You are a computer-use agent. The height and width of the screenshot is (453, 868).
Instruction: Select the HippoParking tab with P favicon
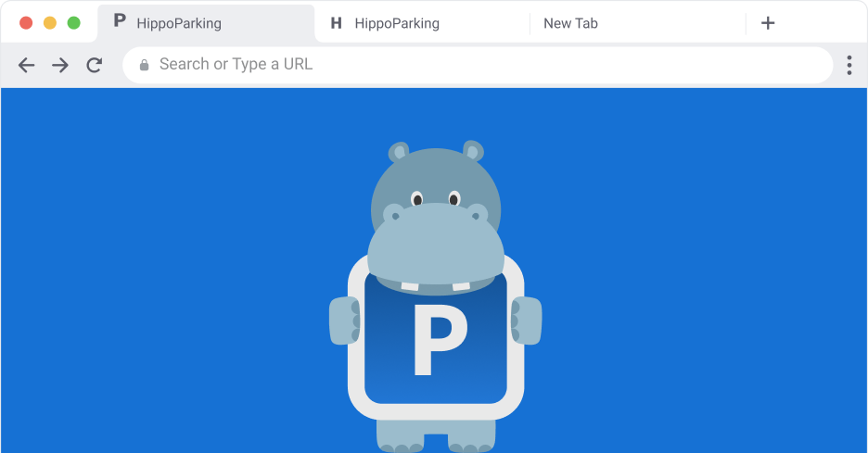pos(206,23)
